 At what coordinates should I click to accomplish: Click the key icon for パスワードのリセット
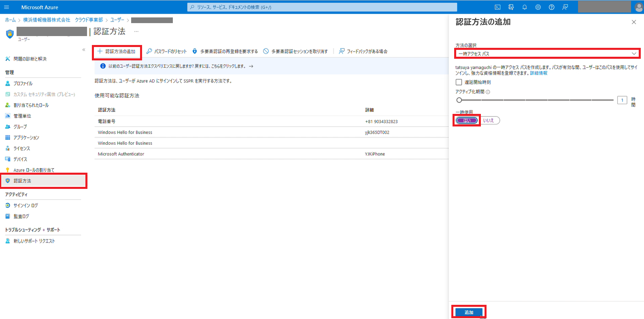pyautogui.click(x=149, y=51)
